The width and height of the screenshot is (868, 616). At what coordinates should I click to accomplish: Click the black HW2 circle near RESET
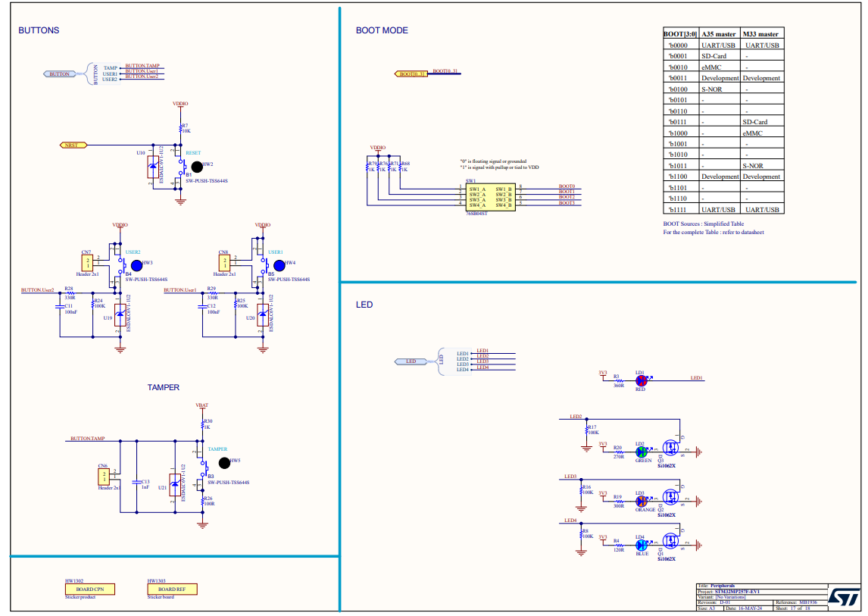tap(197, 166)
